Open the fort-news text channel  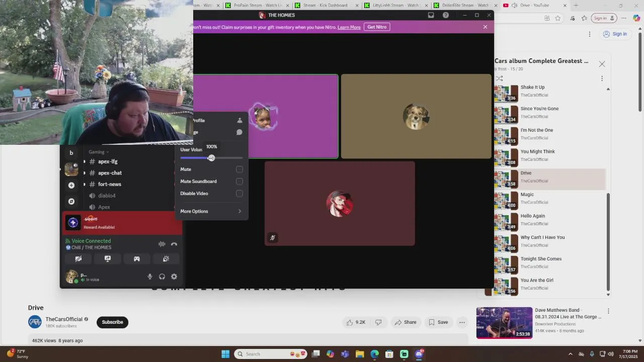[110, 185]
